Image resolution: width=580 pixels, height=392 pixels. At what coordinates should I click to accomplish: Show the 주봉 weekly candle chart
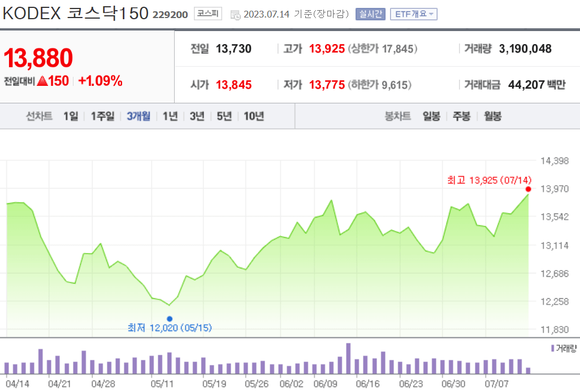click(462, 116)
